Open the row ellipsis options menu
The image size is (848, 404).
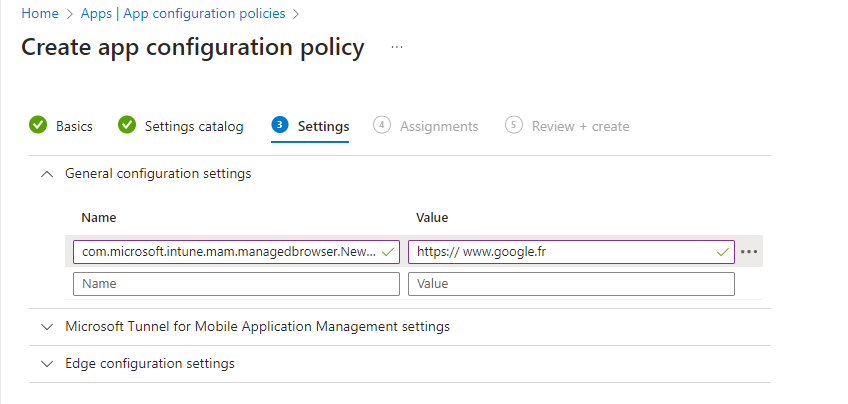point(749,252)
